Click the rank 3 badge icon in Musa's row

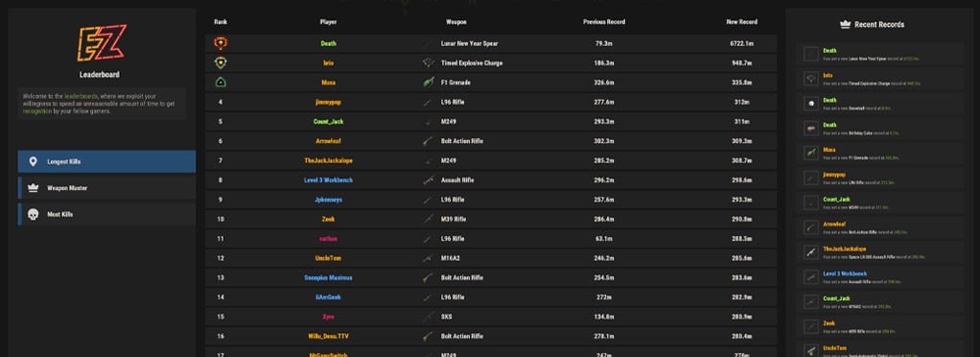tap(221, 82)
